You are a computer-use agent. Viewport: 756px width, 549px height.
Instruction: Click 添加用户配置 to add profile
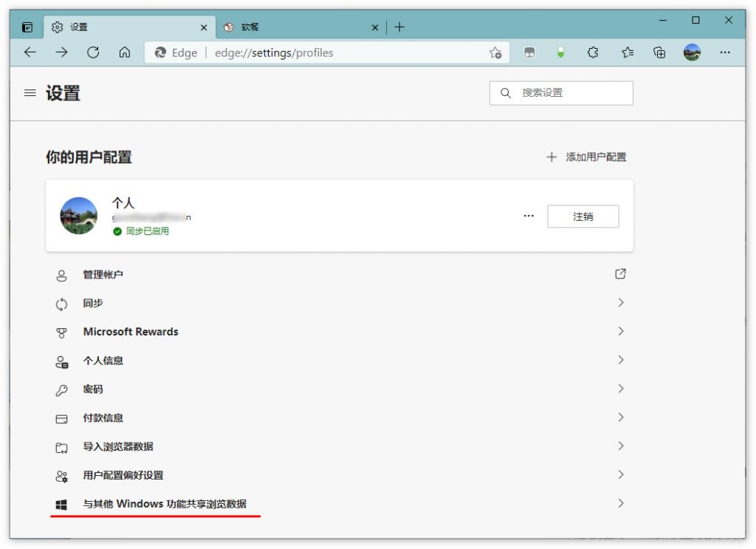click(587, 157)
